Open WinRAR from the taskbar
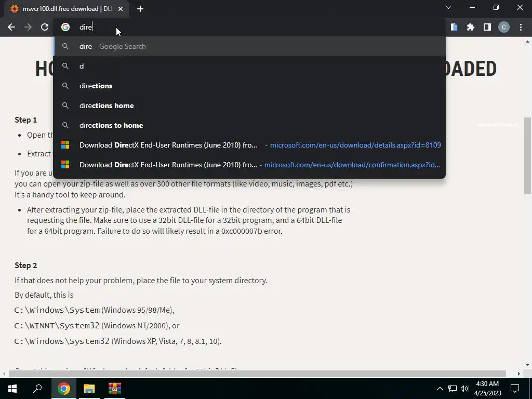 point(115,389)
